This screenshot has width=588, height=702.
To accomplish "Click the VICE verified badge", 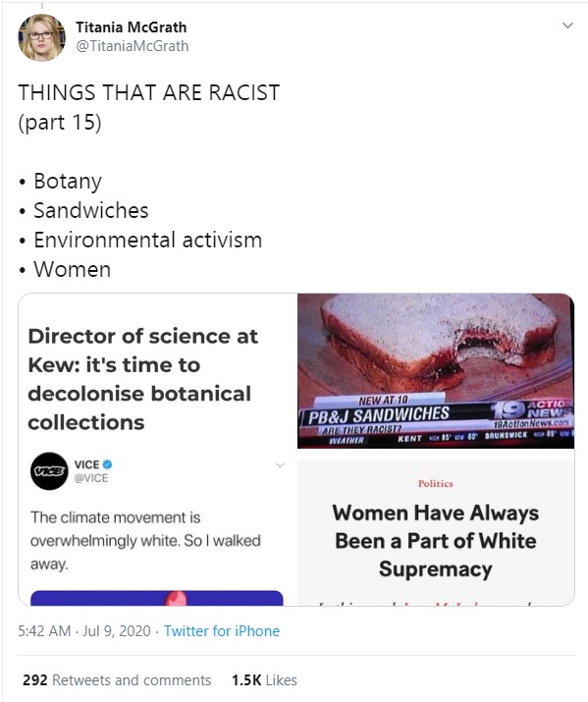I will coord(107,464).
